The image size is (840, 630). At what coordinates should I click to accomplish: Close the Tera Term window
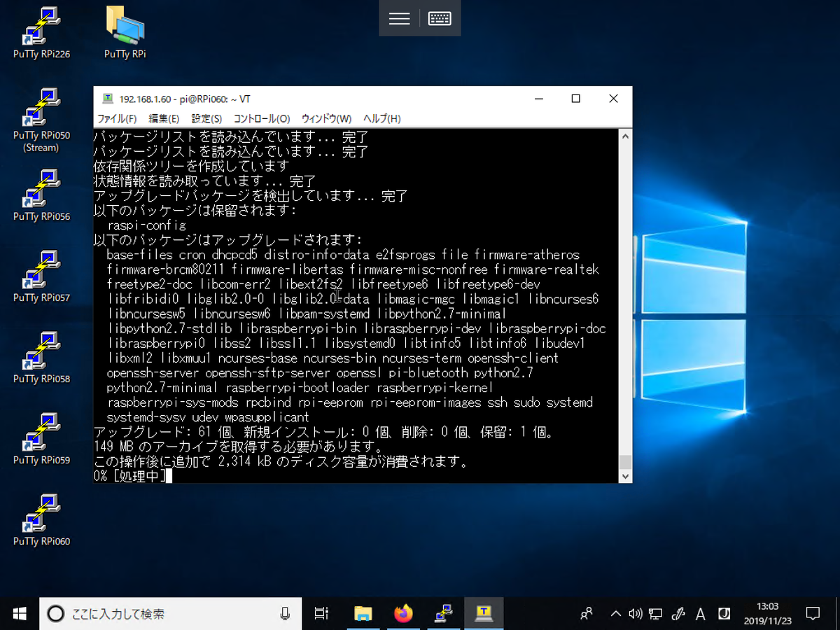[x=613, y=99]
